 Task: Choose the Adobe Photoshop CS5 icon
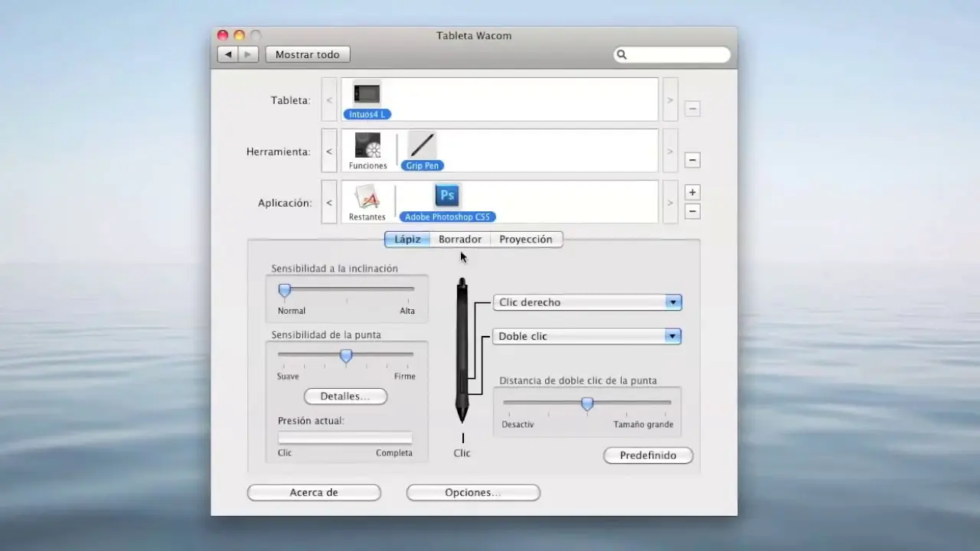(447, 197)
